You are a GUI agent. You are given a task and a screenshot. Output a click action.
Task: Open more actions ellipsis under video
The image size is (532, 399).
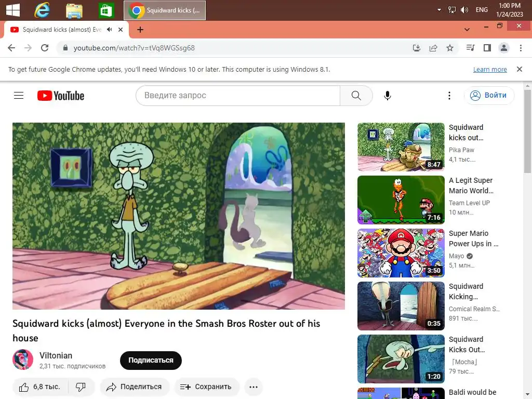tap(254, 387)
